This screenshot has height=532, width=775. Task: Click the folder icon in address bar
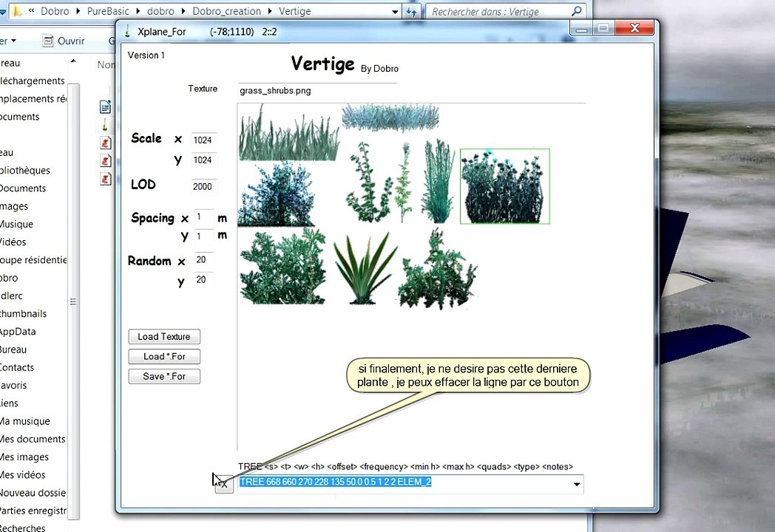[17, 11]
